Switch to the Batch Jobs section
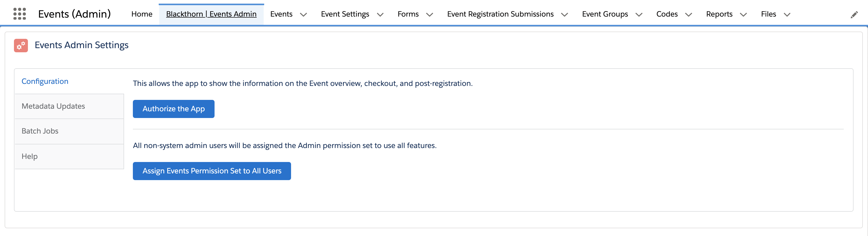This screenshot has width=868, height=236. [x=40, y=131]
